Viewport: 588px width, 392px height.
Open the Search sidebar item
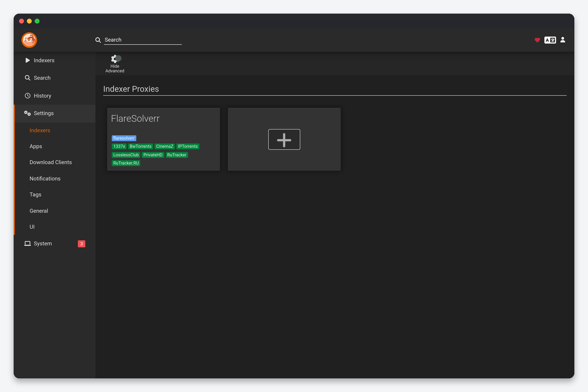tap(55, 78)
